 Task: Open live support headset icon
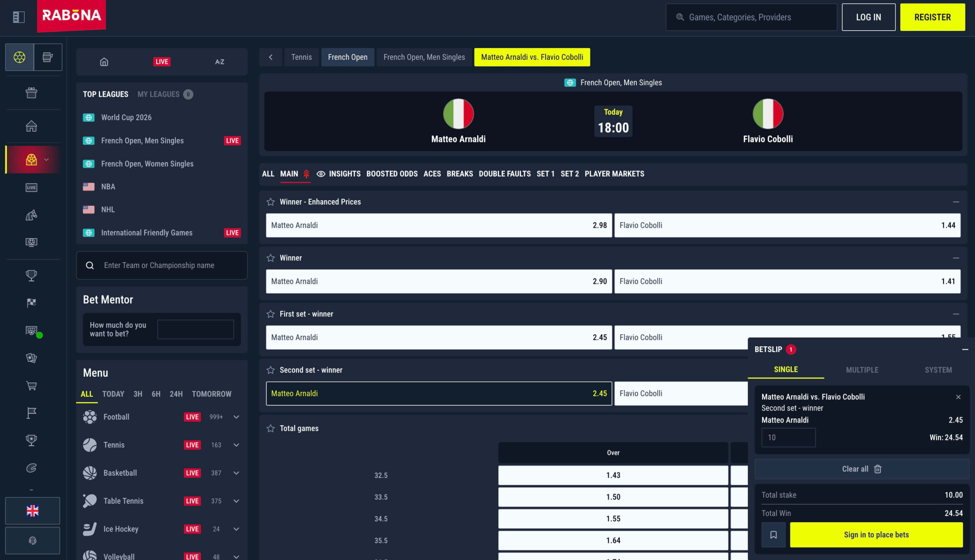coord(33,540)
